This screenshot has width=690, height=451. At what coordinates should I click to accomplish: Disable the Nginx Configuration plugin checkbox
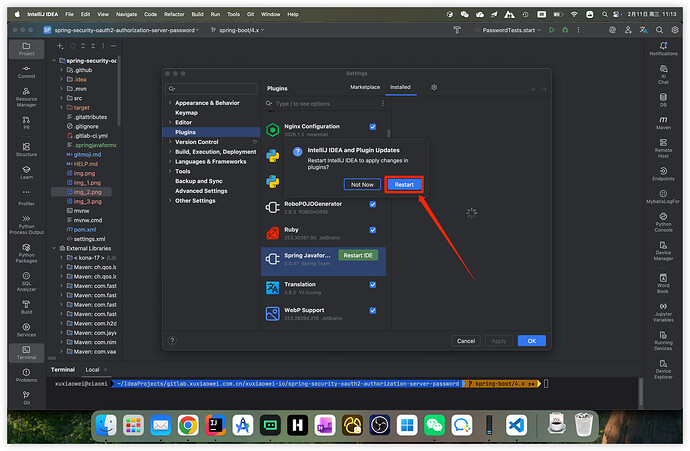(x=372, y=127)
